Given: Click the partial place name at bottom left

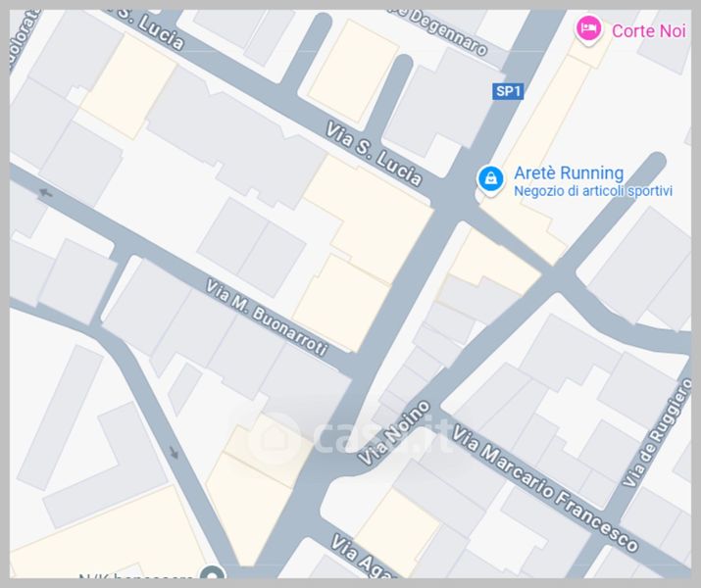Looking at the screenshot, I should click(x=135, y=576).
